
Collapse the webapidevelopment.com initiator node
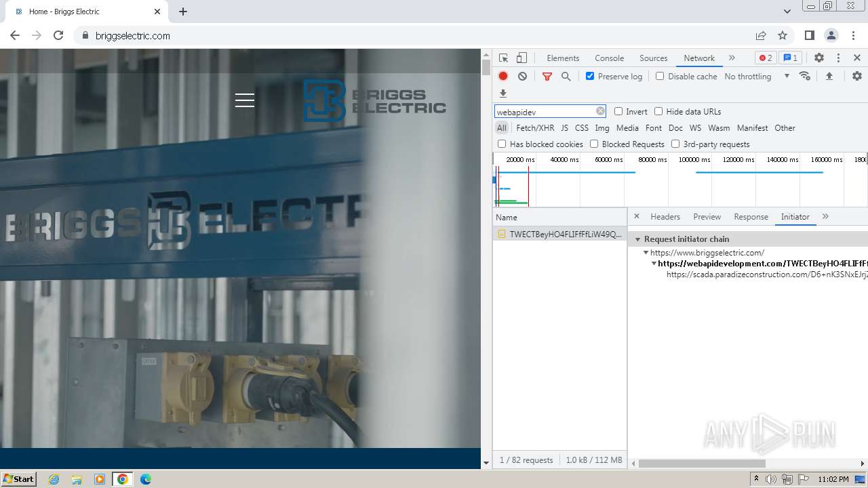[654, 264]
